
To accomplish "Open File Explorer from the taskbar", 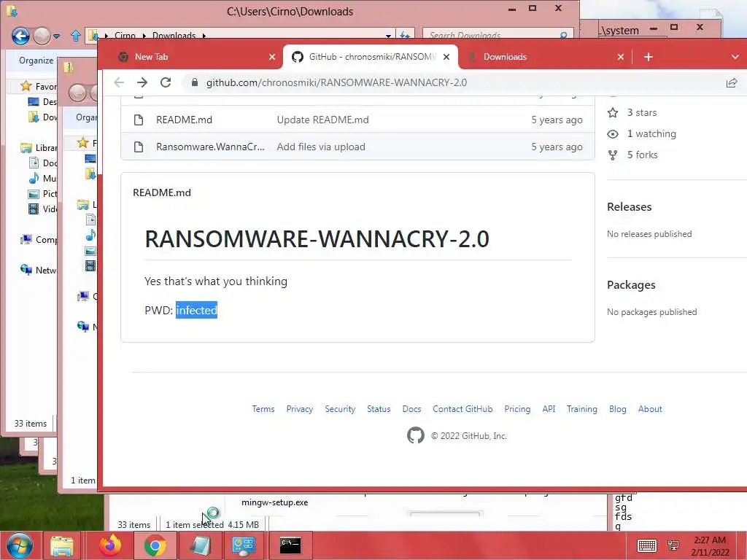I will tap(62, 545).
